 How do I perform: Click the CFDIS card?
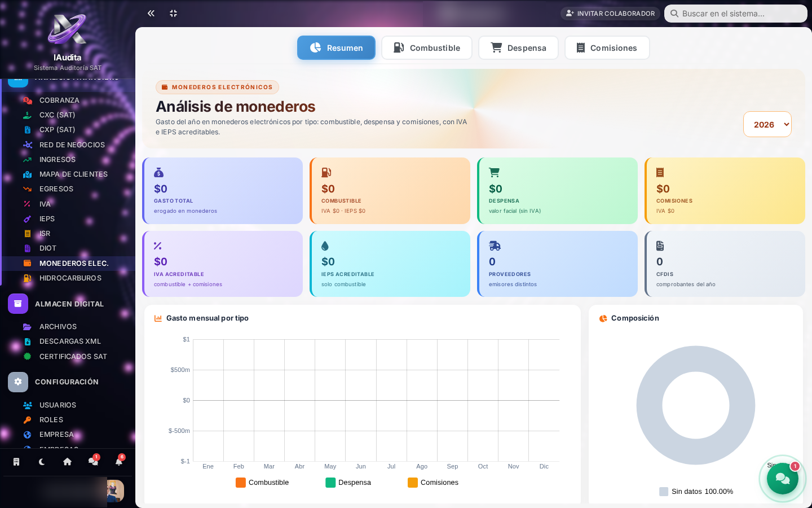(x=725, y=264)
